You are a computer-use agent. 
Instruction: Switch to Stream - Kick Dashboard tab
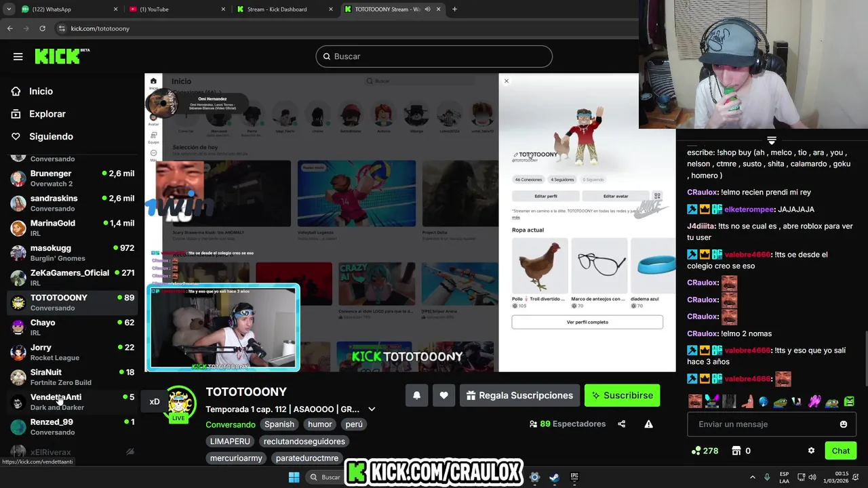point(283,9)
